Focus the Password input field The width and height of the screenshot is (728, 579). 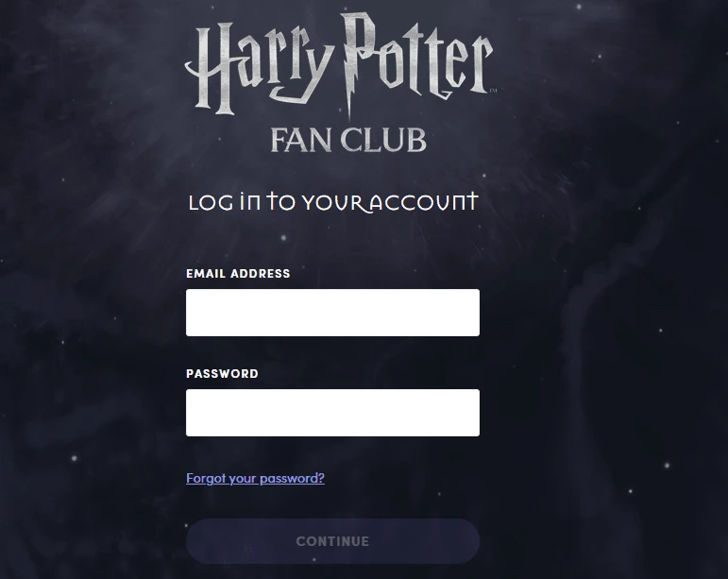pyautogui.click(x=332, y=413)
